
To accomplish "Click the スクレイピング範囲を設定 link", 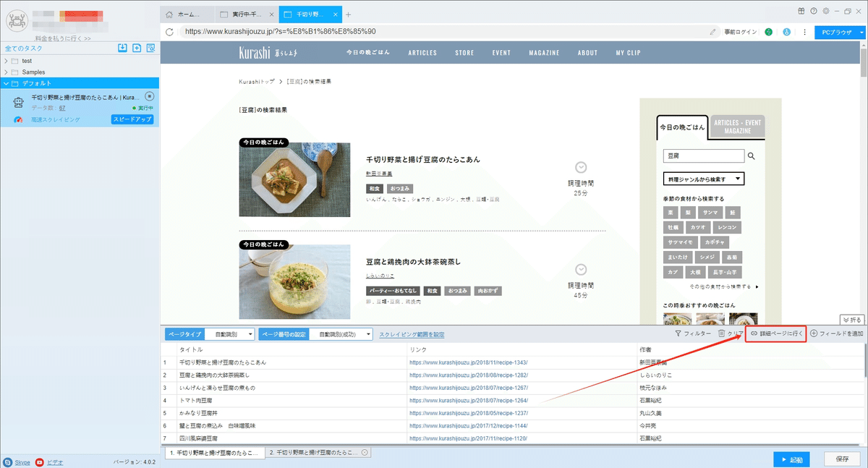I will pyautogui.click(x=412, y=334).
